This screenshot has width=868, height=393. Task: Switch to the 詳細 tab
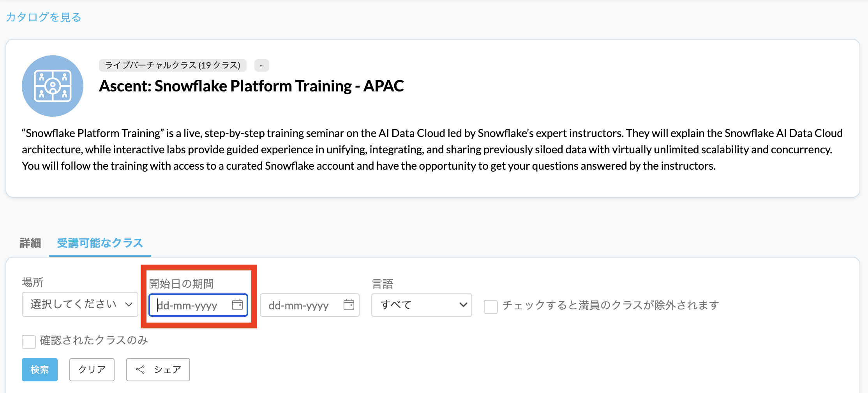[x=30, y=243]
